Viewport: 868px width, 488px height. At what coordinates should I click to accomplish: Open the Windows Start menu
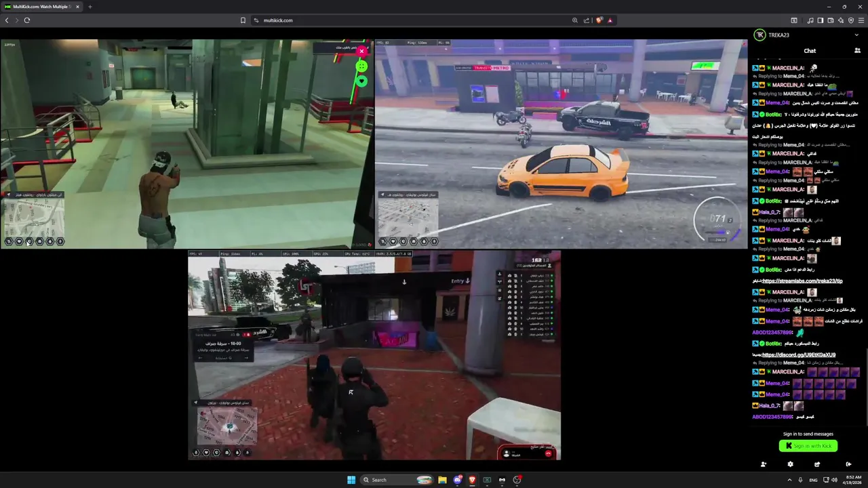351,480
